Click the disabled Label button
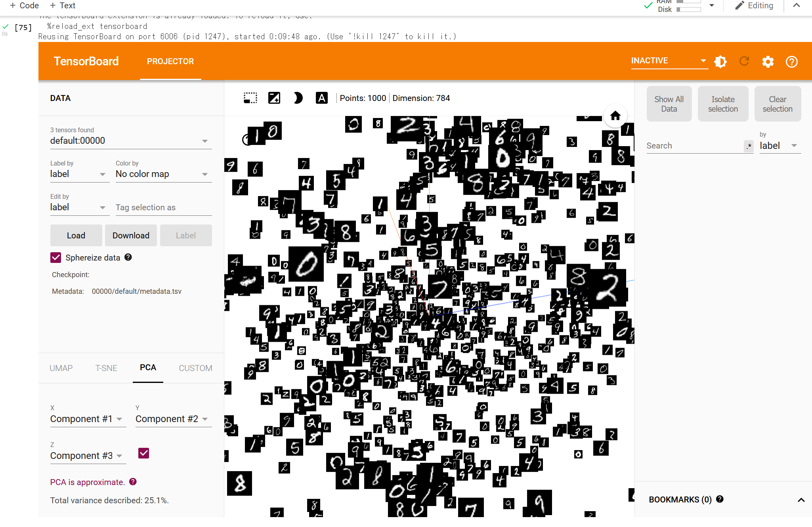The image size is (812, 527). click(186, 235)
